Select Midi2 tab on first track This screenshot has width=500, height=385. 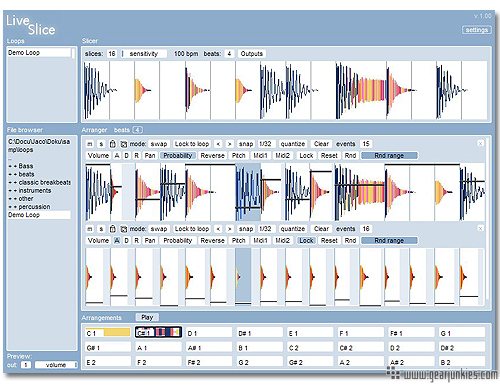283,156
